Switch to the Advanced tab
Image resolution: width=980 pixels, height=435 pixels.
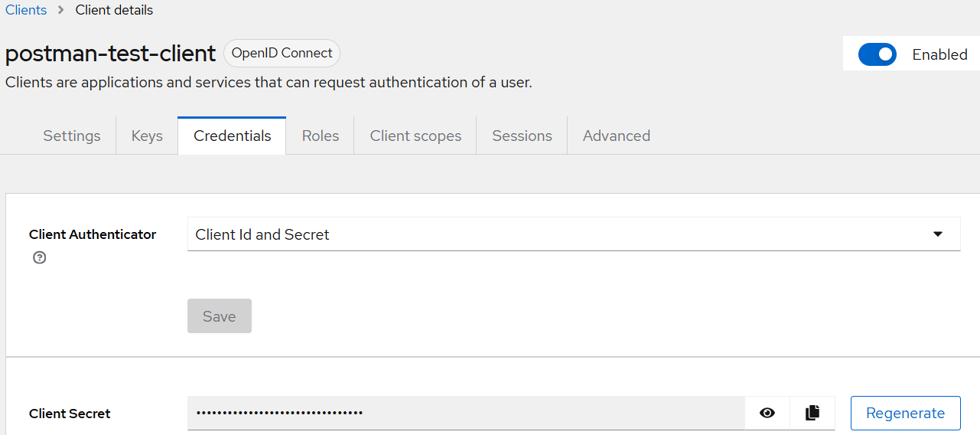point(616,136)
